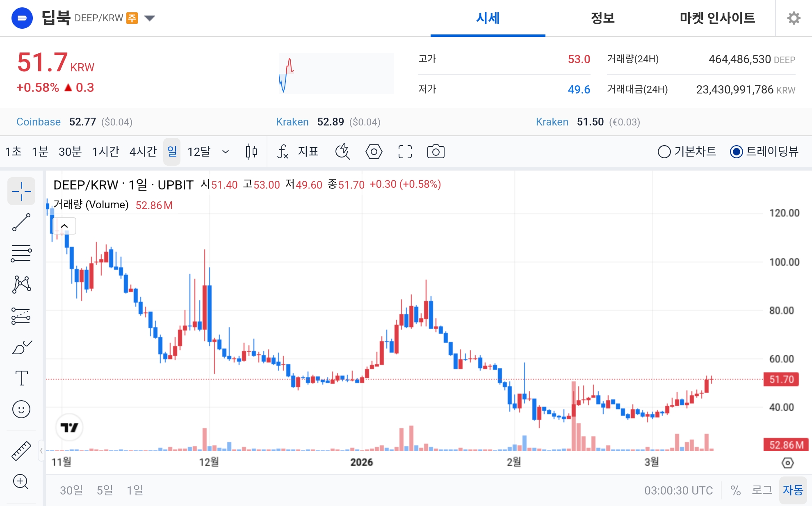Choose the XABCD pattern tool

pos(21,284)
